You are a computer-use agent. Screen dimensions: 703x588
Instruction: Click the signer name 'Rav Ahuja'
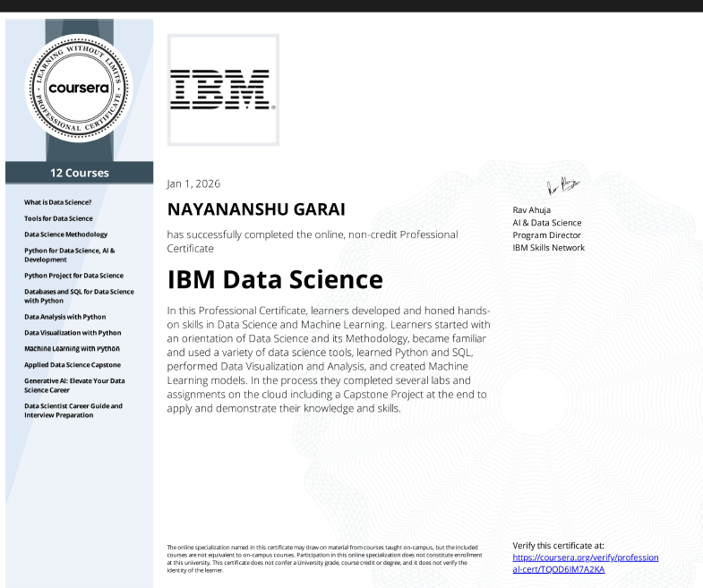(532, 209)
